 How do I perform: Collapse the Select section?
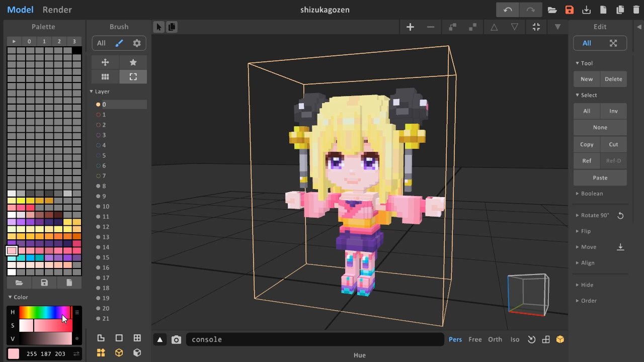(586, 95)
